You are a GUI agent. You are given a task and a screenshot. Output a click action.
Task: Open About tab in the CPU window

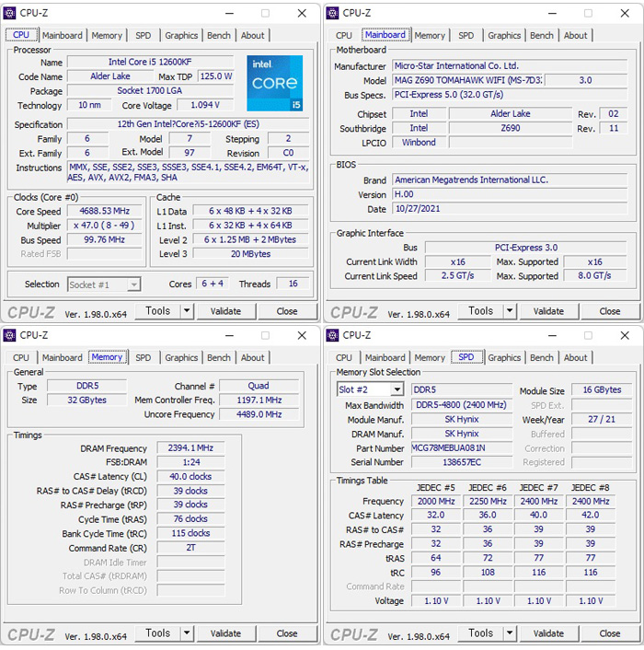[253, 36]
